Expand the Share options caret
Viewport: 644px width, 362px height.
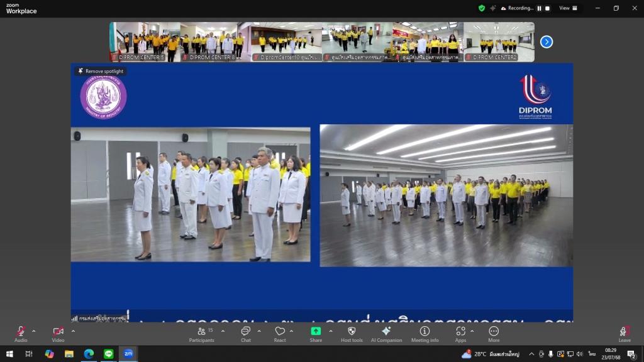(x=331, y=331)
